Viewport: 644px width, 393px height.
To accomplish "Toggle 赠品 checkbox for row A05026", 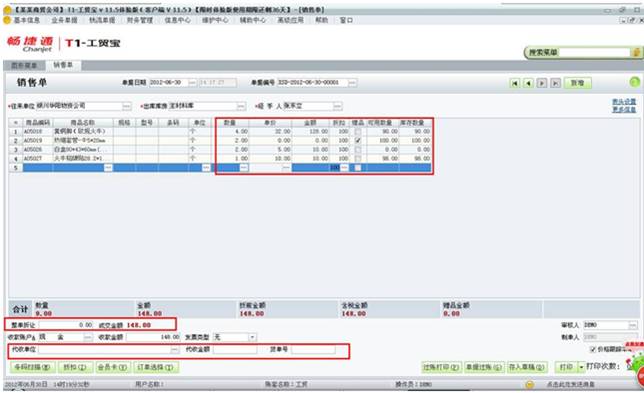I will tap(358, 149).
